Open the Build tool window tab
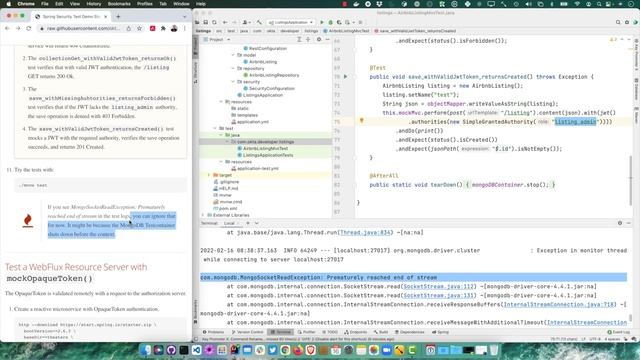The width and height of the screenshot is (640, 360). [x=382, y=332]
